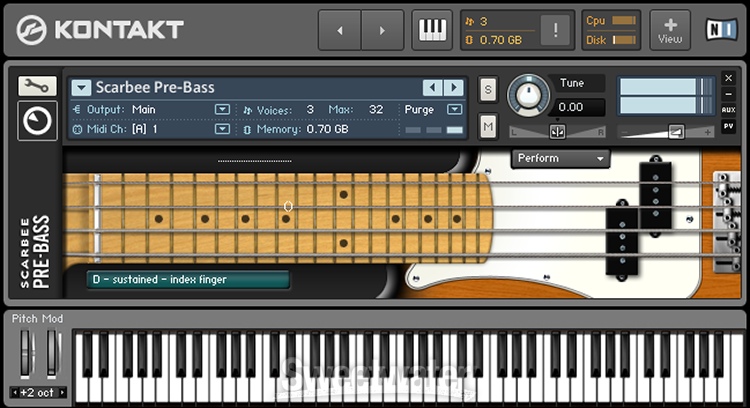Expand the Scarbee Pre-Bass instrument header arrow
Image resolution: width=750 pixels, height=408 pixels.
coord(81,88)
